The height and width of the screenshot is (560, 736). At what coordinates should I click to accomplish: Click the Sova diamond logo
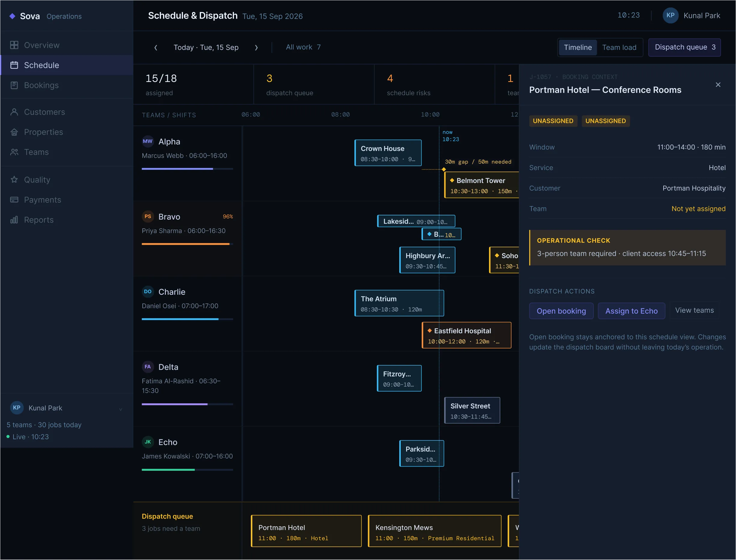12,16
